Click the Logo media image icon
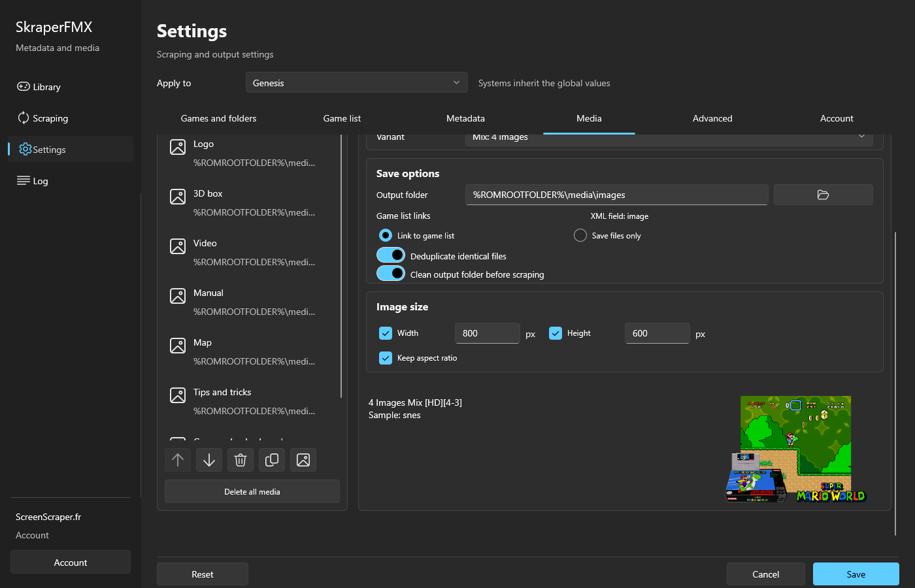915x588 pixels. click(178, 147)
